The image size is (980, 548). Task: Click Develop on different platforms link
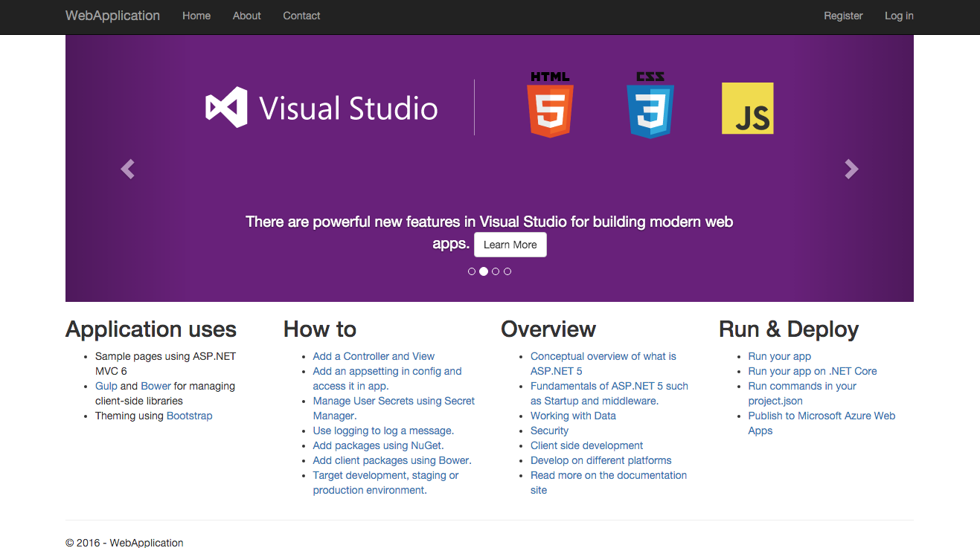coord(601,460)
